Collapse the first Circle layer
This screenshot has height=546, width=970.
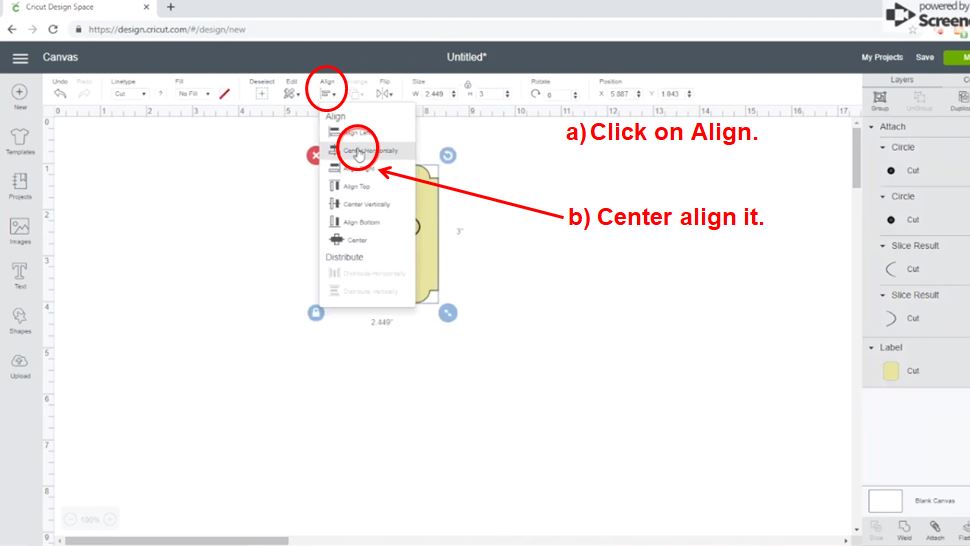[883, 148]
